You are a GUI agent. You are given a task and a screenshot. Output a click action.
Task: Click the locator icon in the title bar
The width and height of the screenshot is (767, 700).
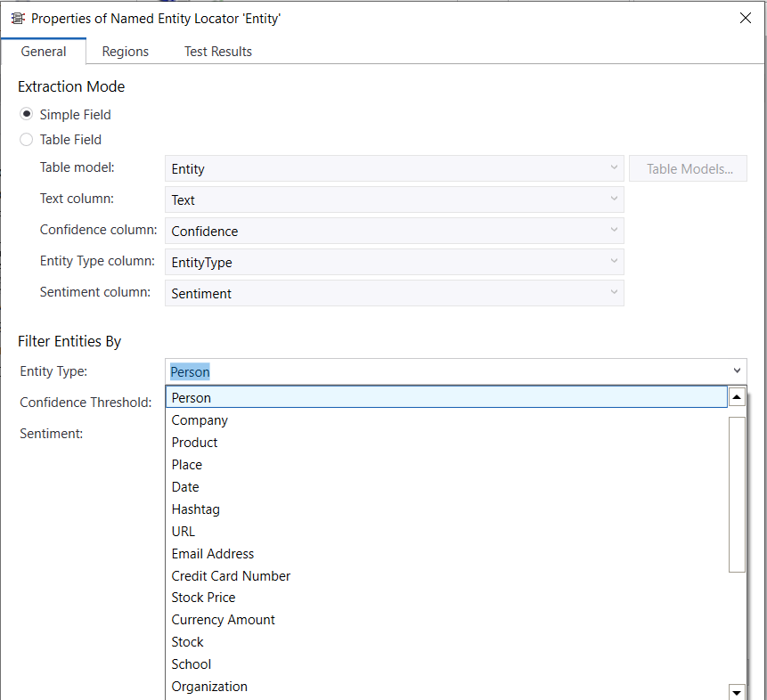tap(17, 19)
